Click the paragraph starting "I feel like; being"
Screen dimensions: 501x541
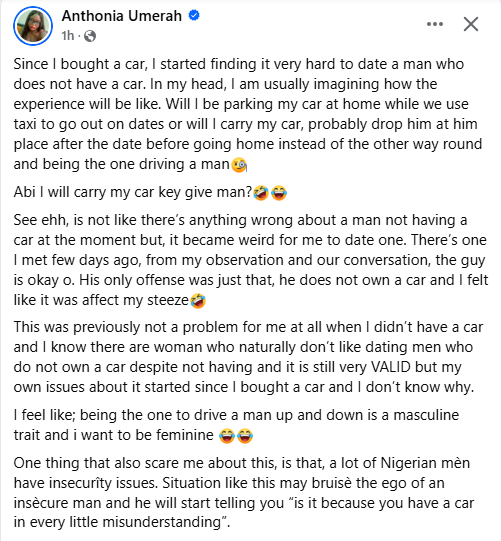coord(236,425)
